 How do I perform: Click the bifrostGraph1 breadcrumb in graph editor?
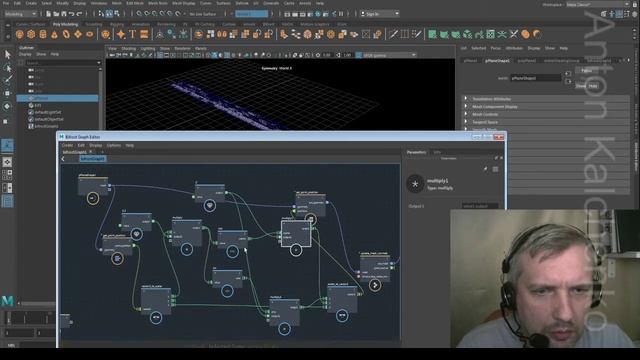pos(93,159)
